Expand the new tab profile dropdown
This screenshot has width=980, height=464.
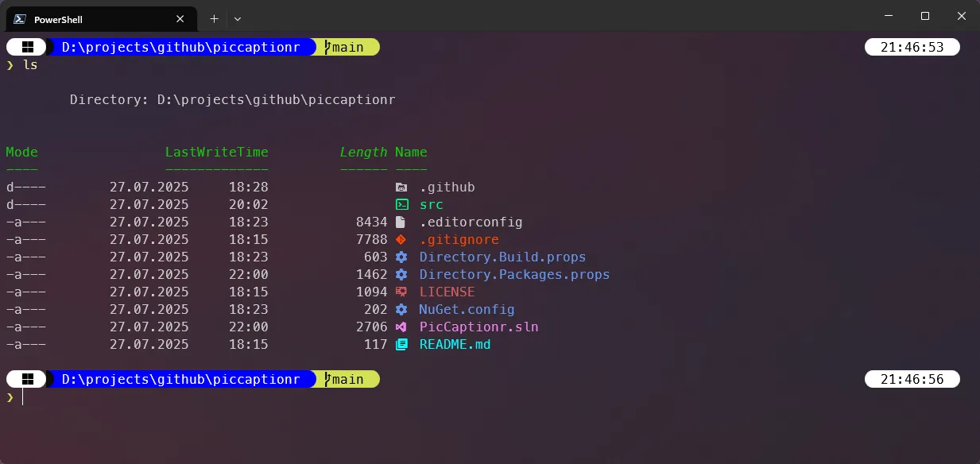pyautogui.click(x=238, y=18)
